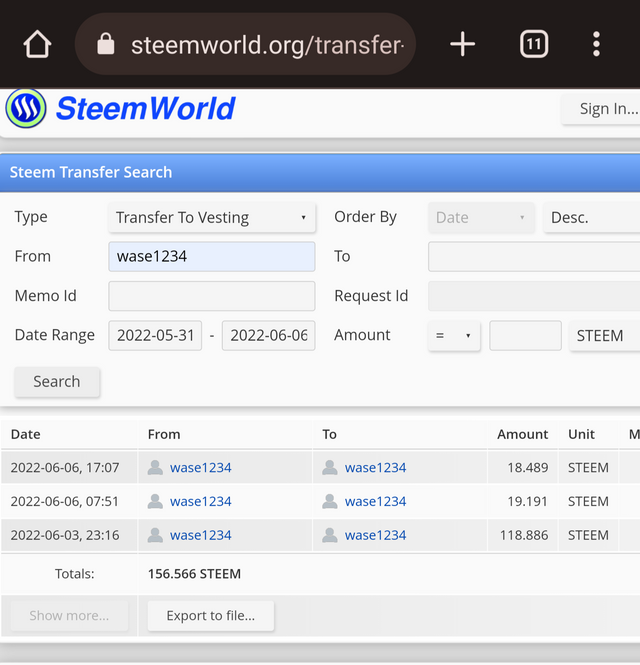Viewport: 640px width, 665px height.
Task: Open To wase1234 link in 07:51 row
Action: click(375, 502)
